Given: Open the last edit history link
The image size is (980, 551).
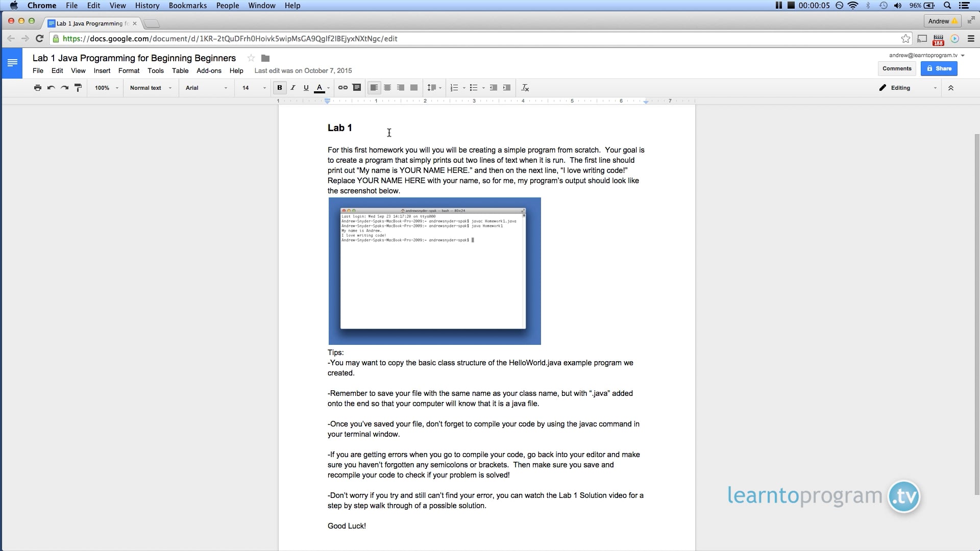Looking at the screenshot, I should coord(303,71).
